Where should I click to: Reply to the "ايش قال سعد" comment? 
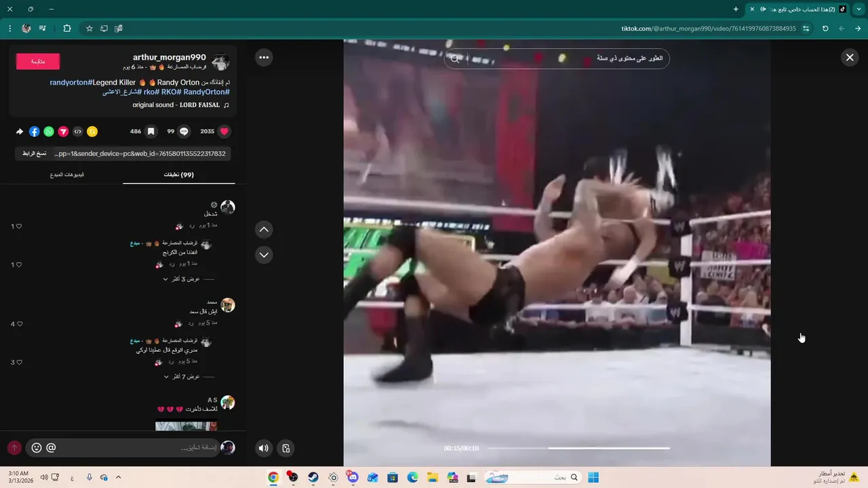[x=191, y=323]
